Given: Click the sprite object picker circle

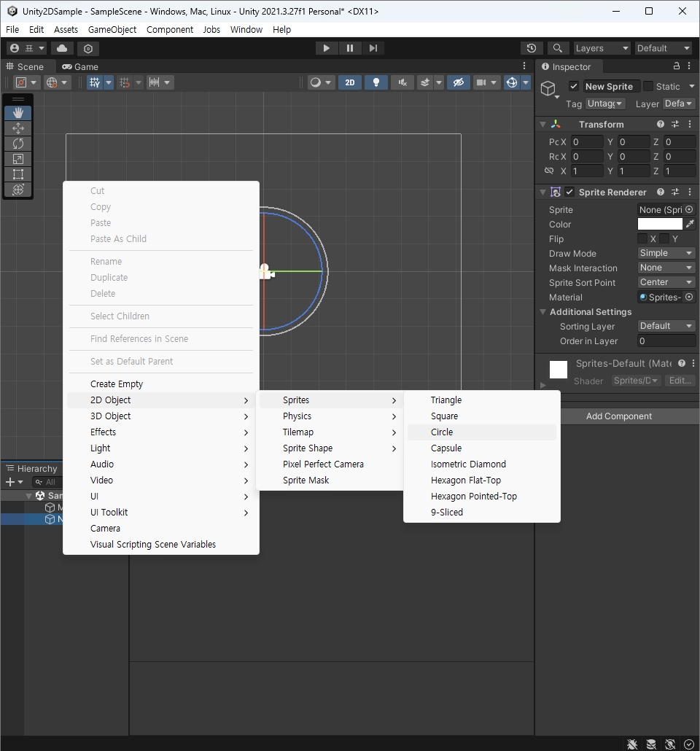Looking at the screenshot, I should 689,209.
